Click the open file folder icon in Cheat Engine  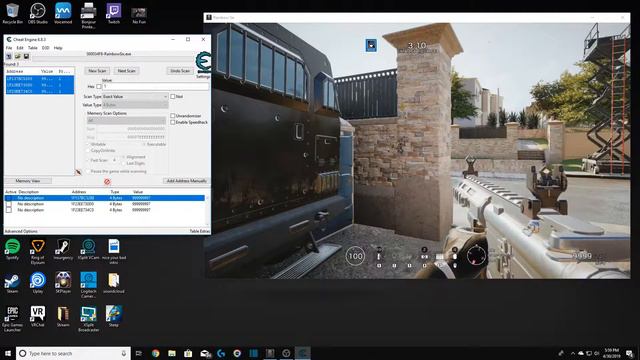point(18,56)
